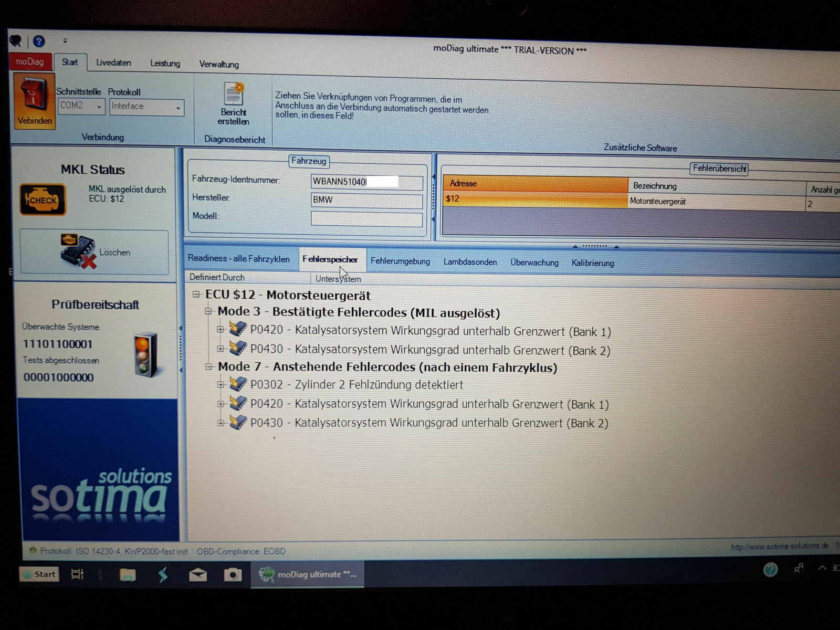Collapse the panel splitter above tab row

pos(595,246)
